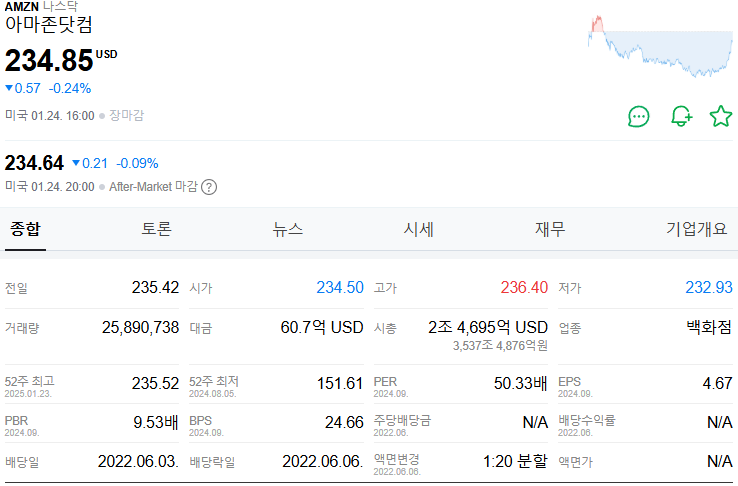
Task: Open the 재무 tab
Action: click(550, 229)
